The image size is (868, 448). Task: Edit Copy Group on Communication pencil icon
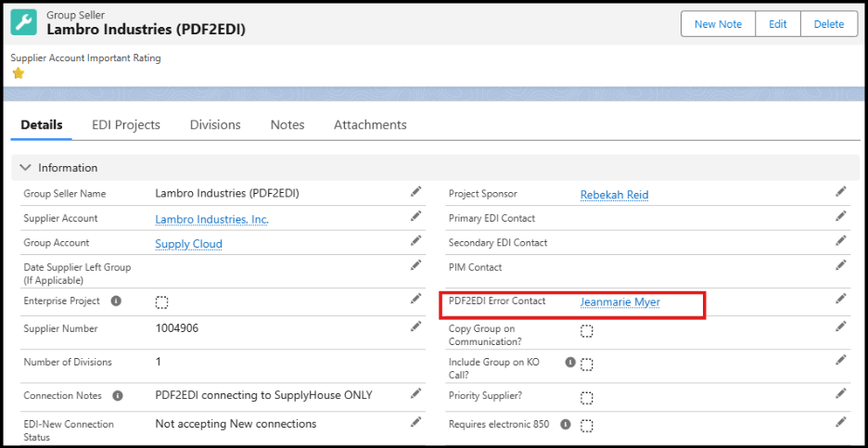point(841,326)
